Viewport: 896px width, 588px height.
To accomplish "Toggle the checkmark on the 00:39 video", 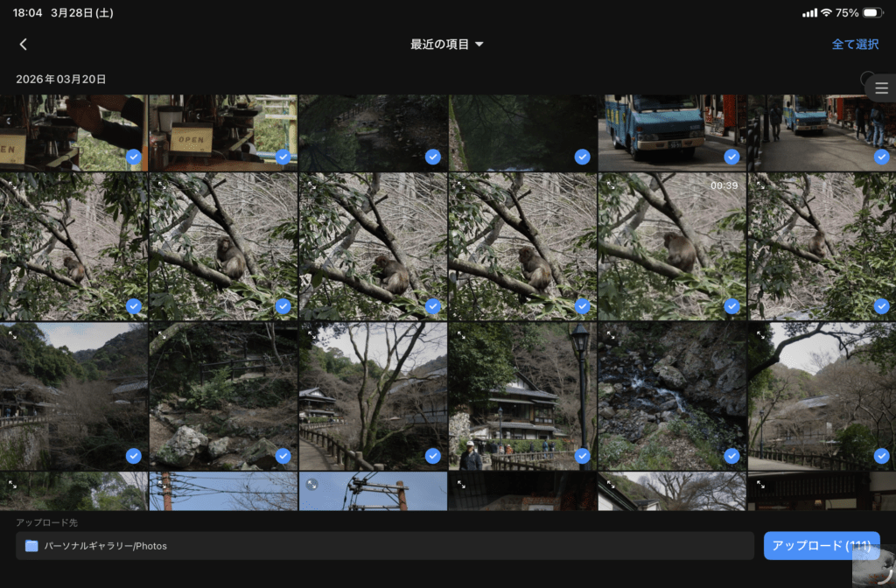I will (x=731, y=306).
